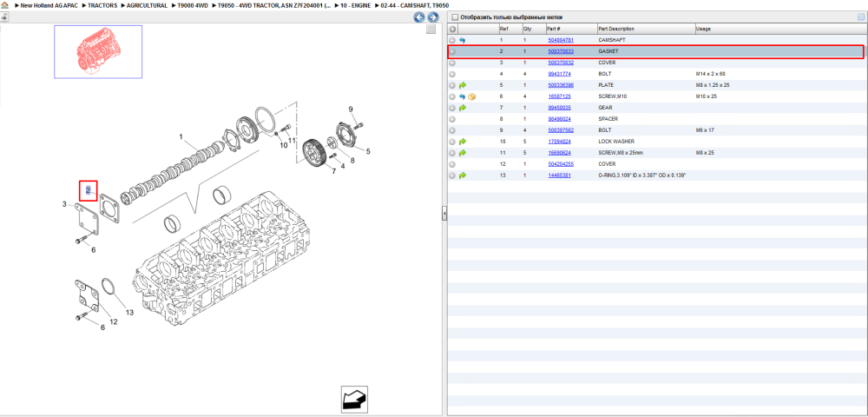Toggle 'Отобразить только выбранные метки' checkbox
The width and height of the screenshot is (868, 417).
[x=455, y=17]
